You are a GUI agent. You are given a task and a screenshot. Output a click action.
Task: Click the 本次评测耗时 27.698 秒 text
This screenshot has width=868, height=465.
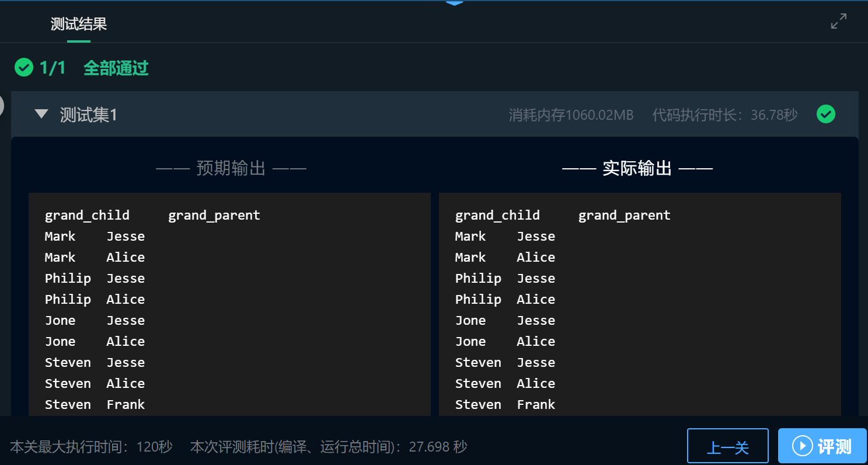tap(329, 447)
